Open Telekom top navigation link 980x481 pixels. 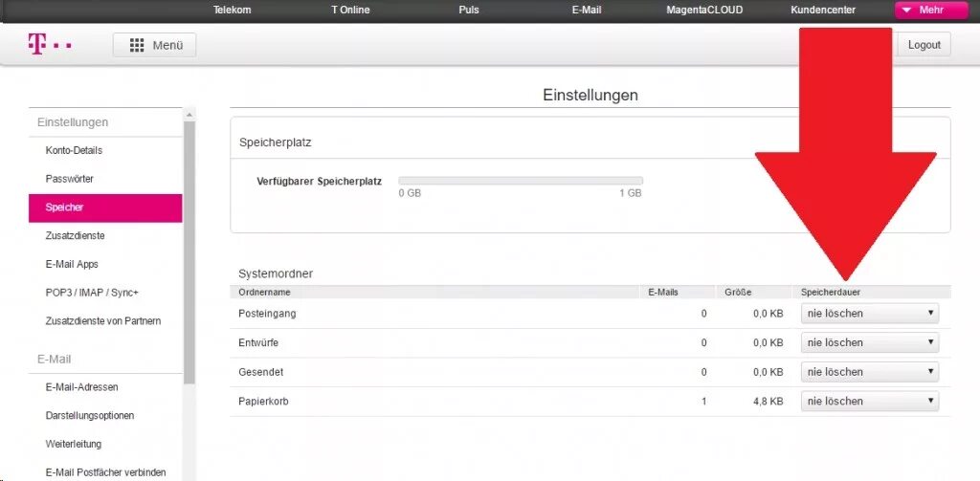point(232,10)
